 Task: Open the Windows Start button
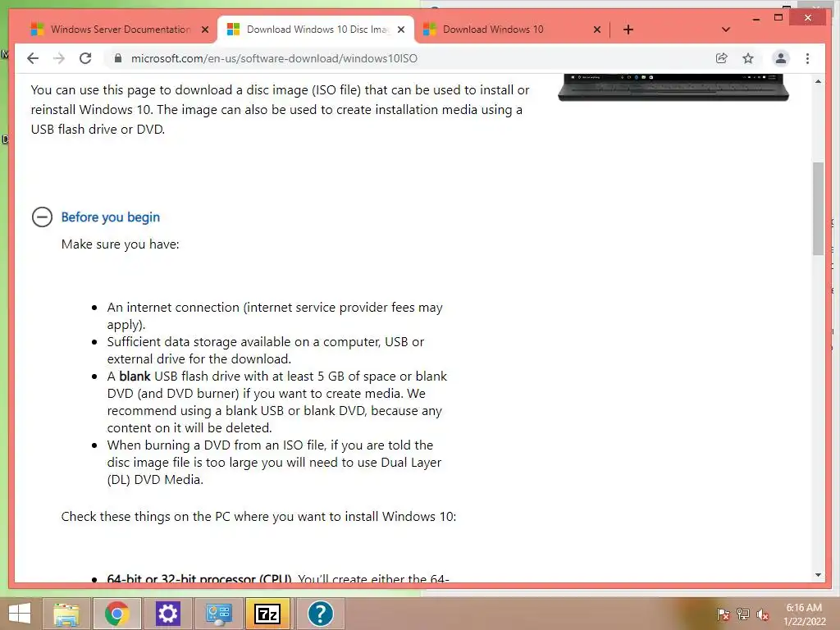pos(20,614)
